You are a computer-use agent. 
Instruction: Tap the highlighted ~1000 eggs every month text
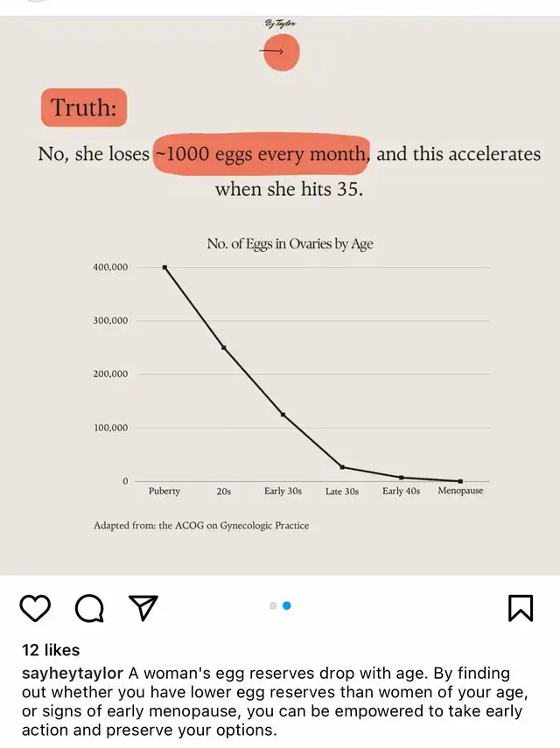coord(261,154)
